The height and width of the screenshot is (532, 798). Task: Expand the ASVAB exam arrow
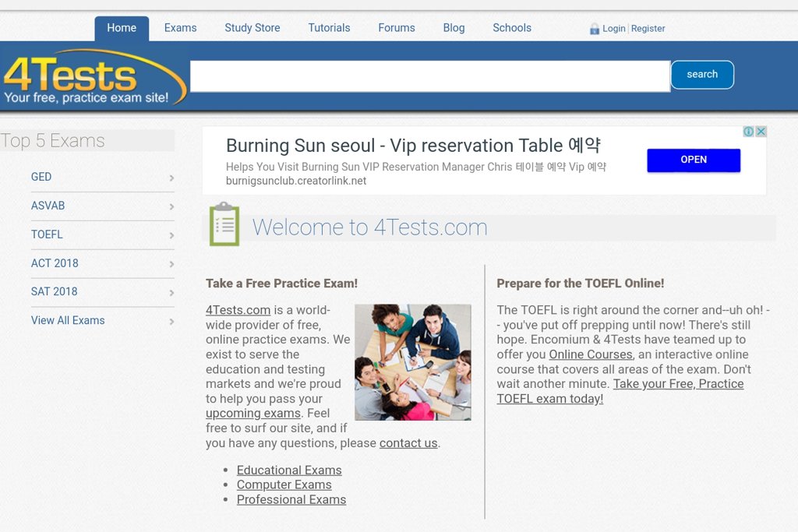171,206
